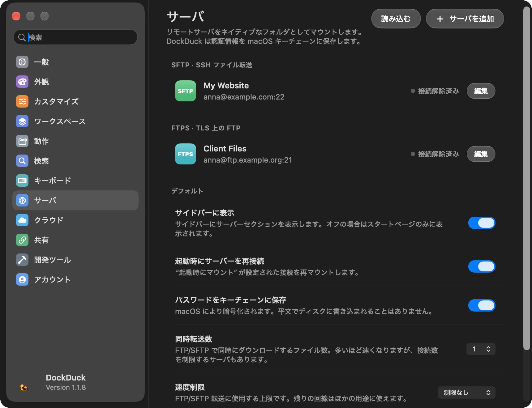Click 編集 for My Website
Screen dimensions: 532x408
pyautogui.click(x=481, y=91)
